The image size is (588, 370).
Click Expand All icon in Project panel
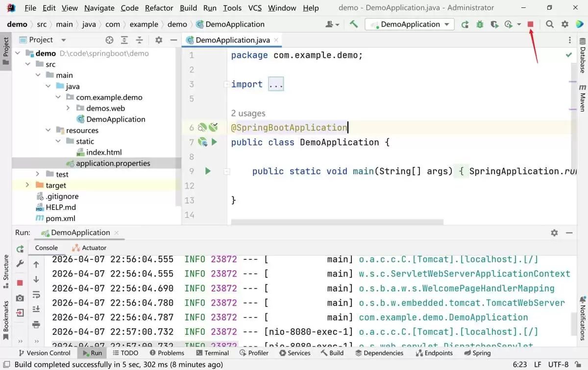[124, 40]
